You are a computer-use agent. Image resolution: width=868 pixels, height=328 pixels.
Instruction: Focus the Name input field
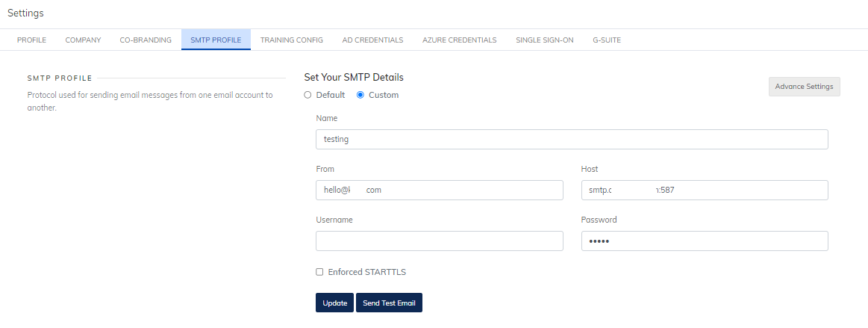point(572,139)
